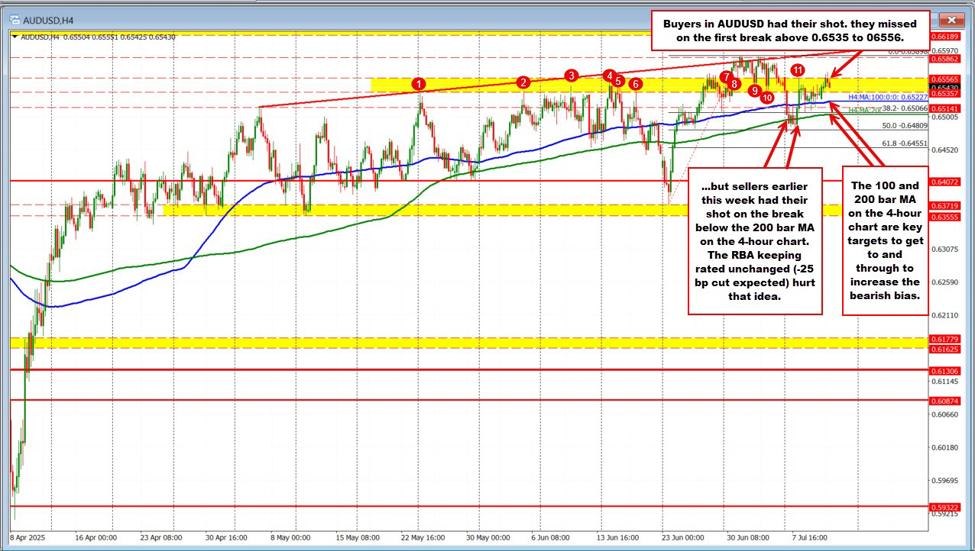Select the 0.66189 red price label
Image resolution: width=975 pixels, height=551 pixels.
click(944, 37)
